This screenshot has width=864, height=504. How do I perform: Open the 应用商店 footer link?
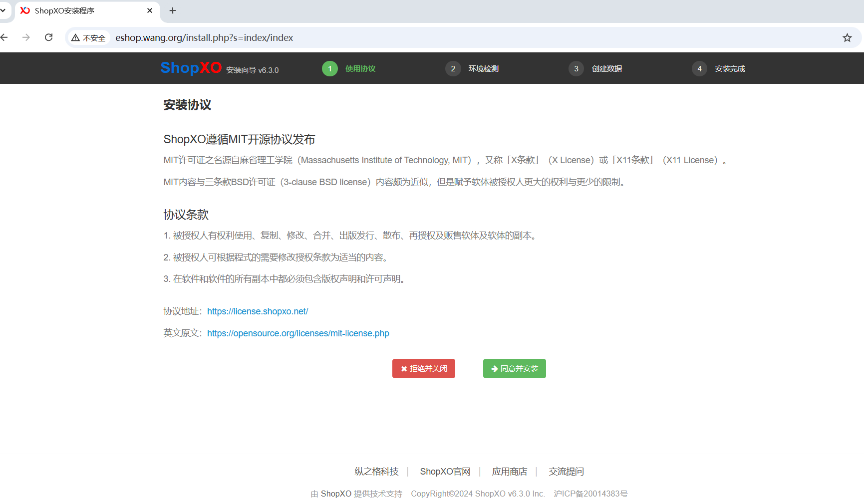[x=510, y=472]
